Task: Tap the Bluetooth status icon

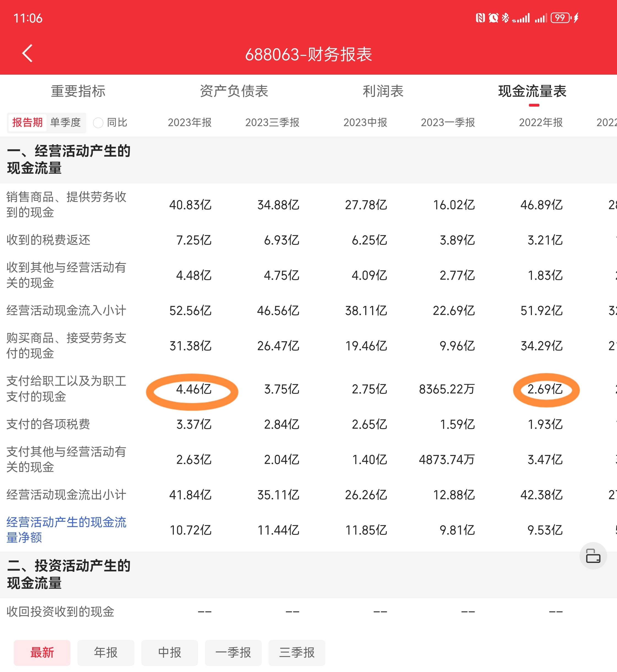Action: [505, 18]
